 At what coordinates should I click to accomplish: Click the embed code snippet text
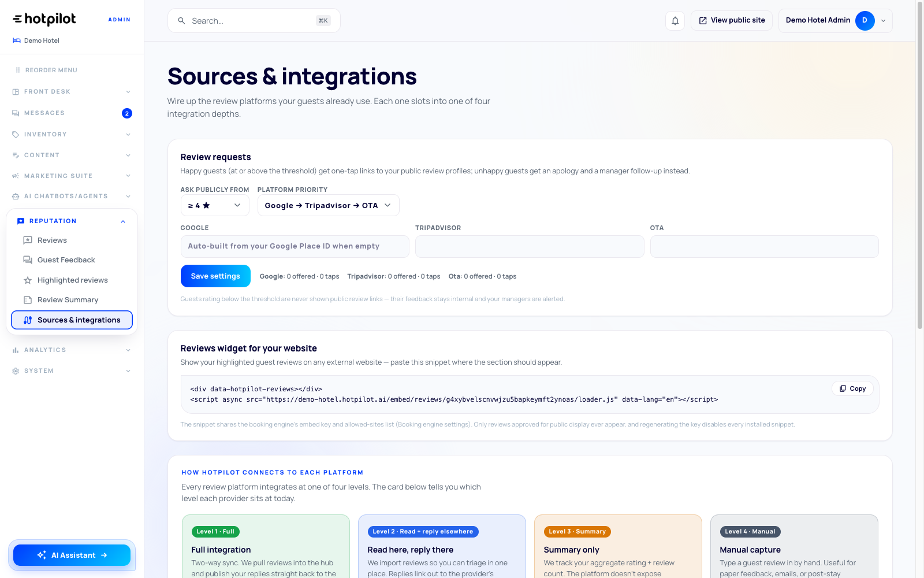coord(454,394)
